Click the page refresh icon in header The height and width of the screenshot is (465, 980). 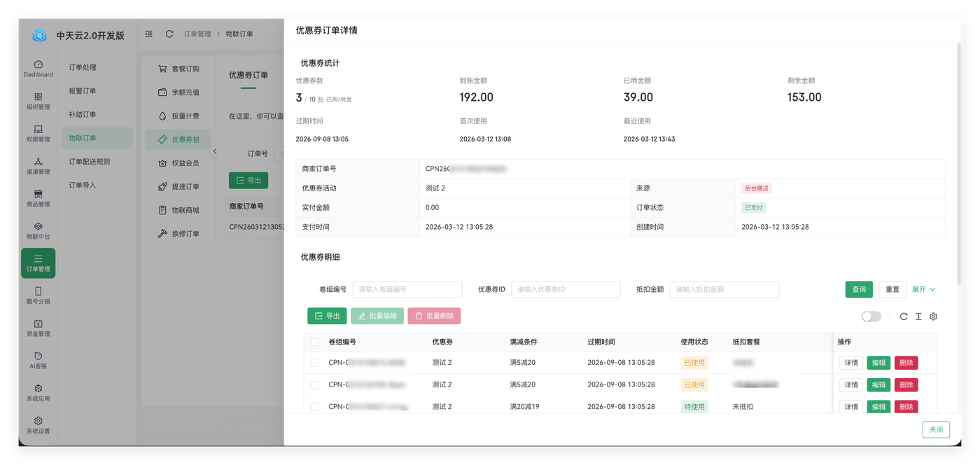[169, 34]
